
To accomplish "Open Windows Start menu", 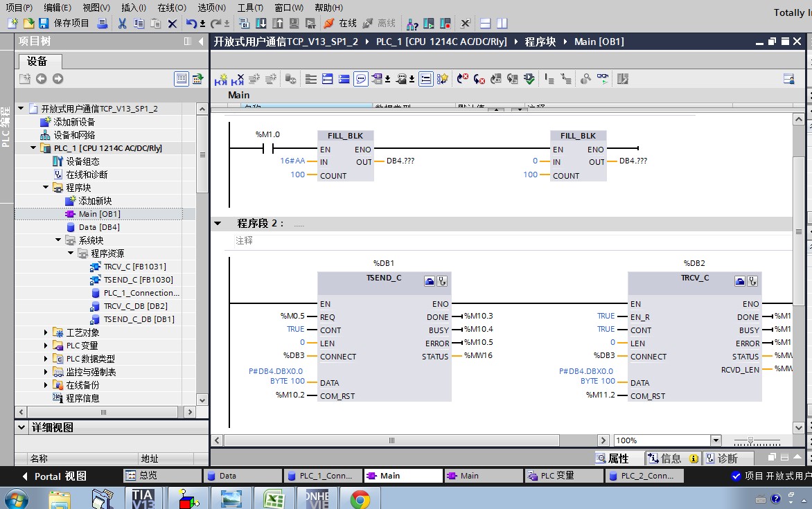I will 16,500.
